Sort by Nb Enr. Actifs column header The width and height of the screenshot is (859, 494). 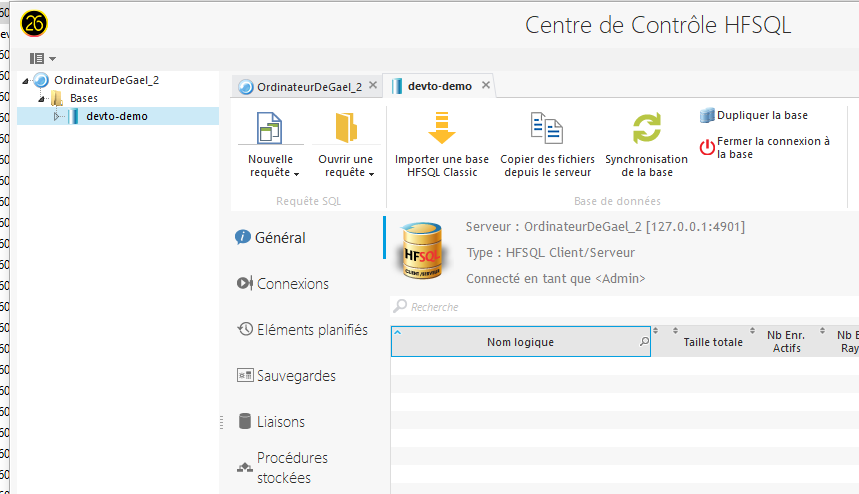tap(787, 342)
